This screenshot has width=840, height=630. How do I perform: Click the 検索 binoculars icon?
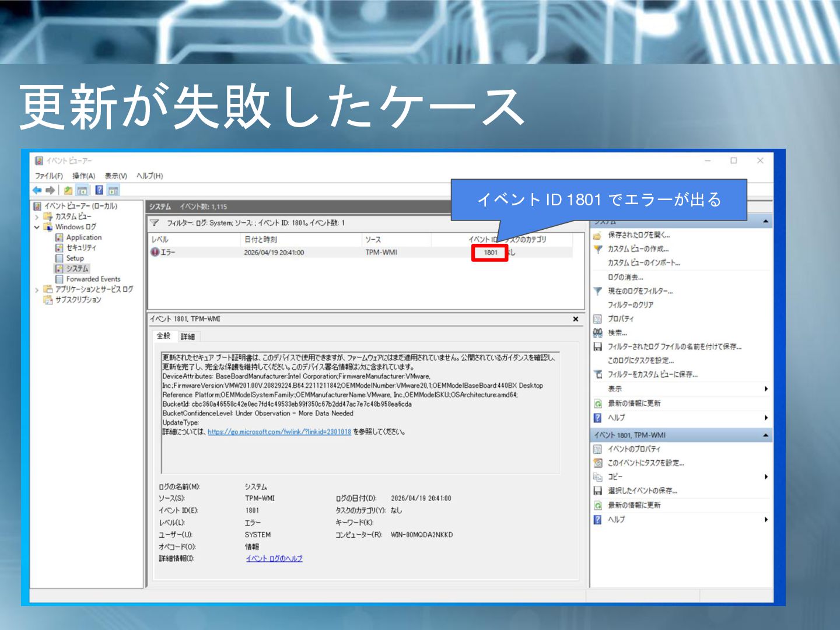pos(598,332)
